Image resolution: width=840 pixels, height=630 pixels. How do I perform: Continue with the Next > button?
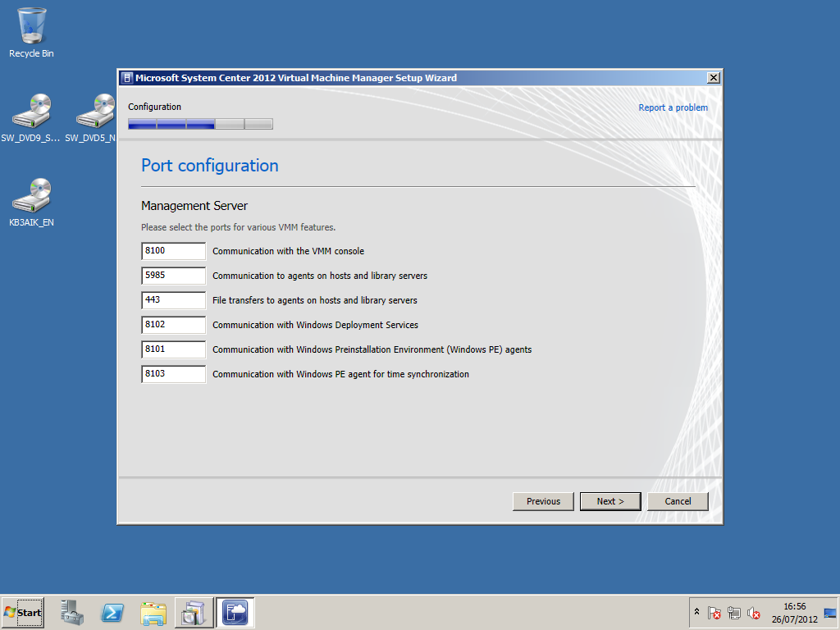(x=610, y=501)
